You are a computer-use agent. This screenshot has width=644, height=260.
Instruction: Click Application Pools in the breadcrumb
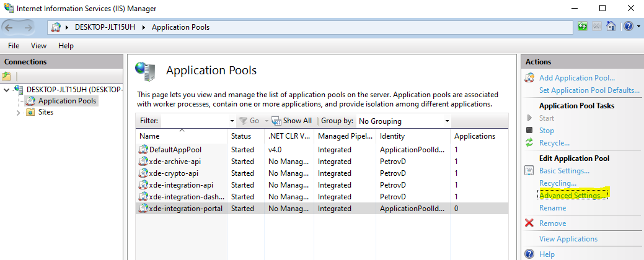(181, 27)
